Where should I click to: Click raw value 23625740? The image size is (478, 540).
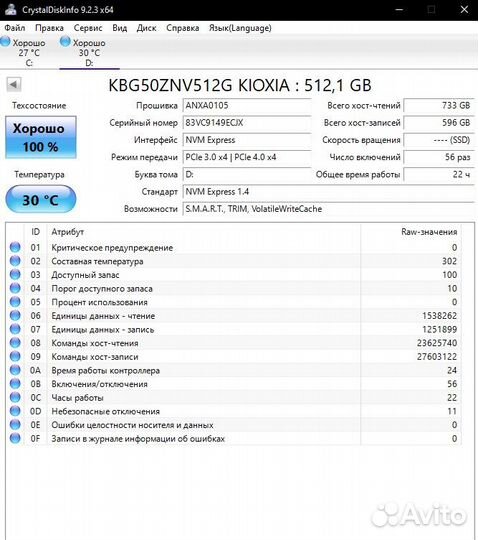click(437, 343)
